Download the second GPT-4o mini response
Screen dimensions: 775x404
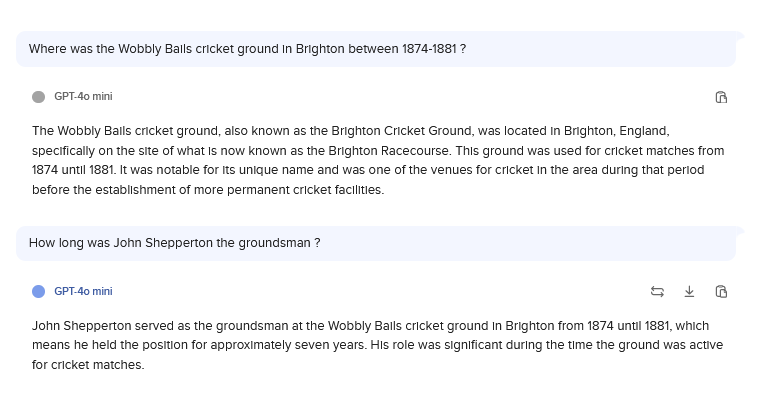point(689,291)
